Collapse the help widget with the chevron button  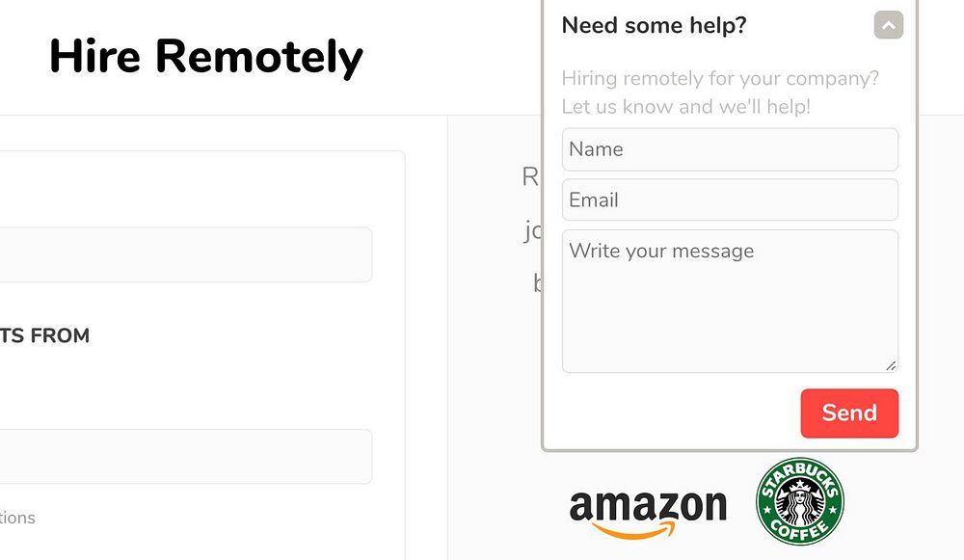(x=888, y=25)
